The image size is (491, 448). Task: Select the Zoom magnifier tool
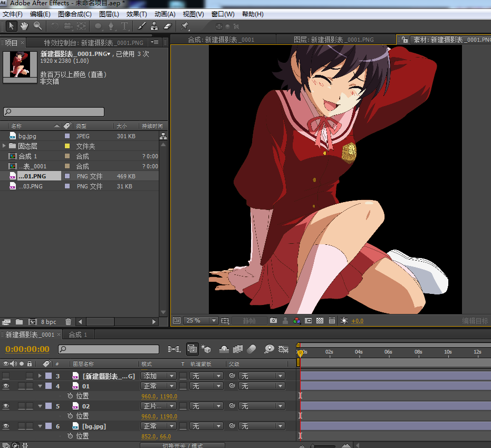[38, 26]
